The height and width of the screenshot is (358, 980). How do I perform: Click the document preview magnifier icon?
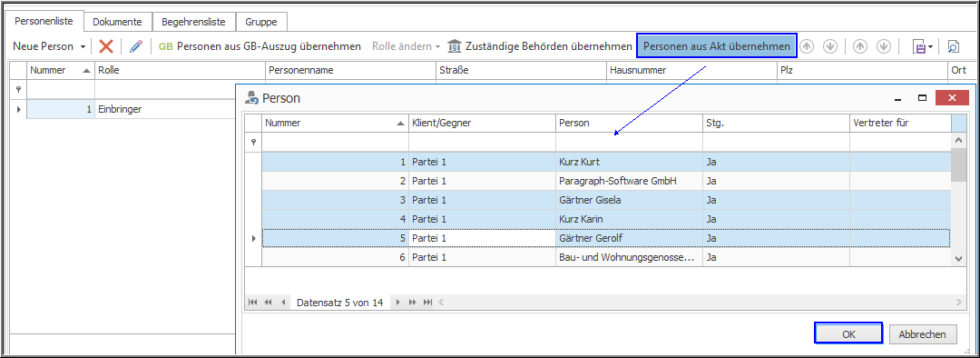pyautogui.click(x=953, y=46)
